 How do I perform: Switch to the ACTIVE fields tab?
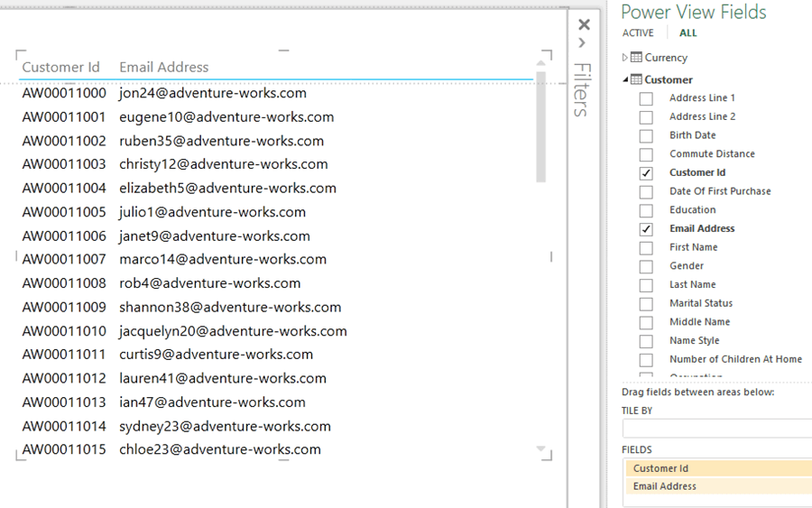[638, 33]
